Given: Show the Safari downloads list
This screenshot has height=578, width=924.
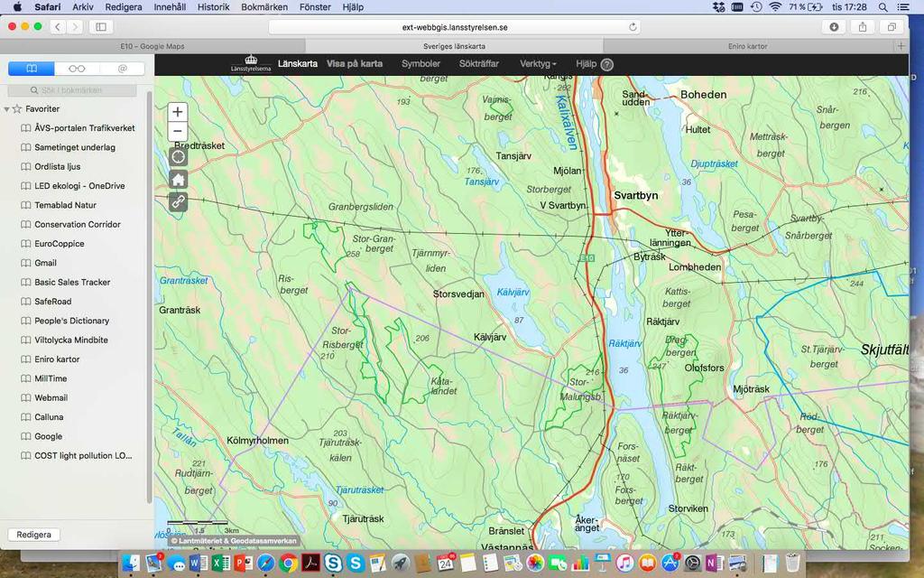Looking at the screenshot, I should click(x=834, y=27).
